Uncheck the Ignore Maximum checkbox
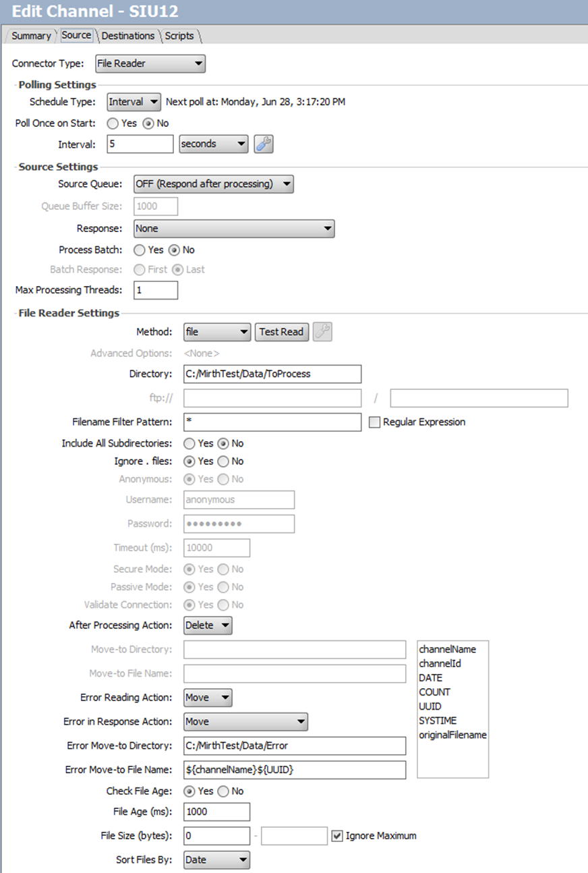The height and width of the screenshot is (873, 588). [x=338, y=836]
